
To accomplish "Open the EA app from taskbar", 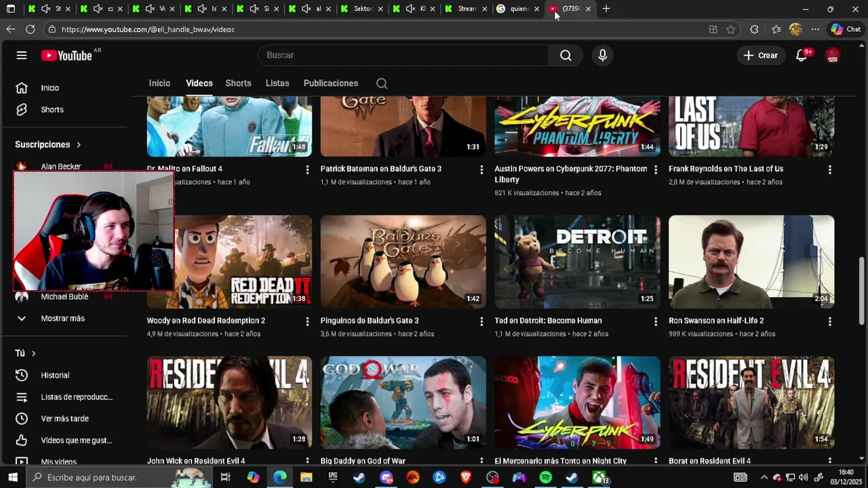I will click(413, 477).
